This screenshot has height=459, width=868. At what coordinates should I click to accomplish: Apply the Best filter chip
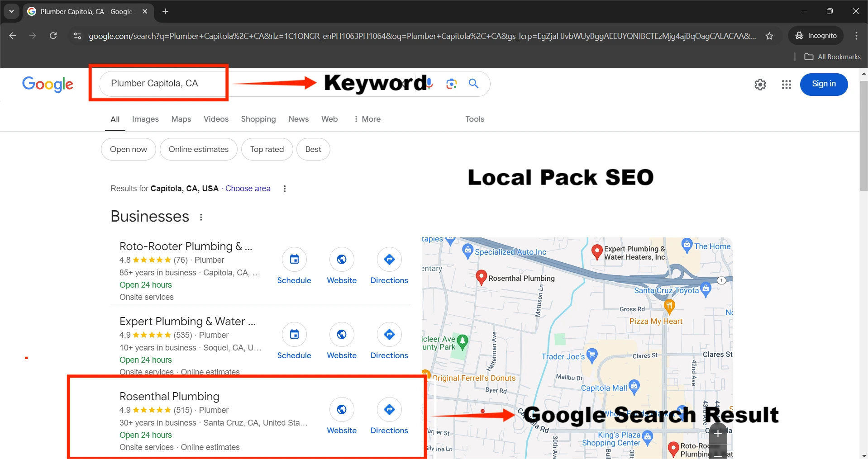(313, 149)
